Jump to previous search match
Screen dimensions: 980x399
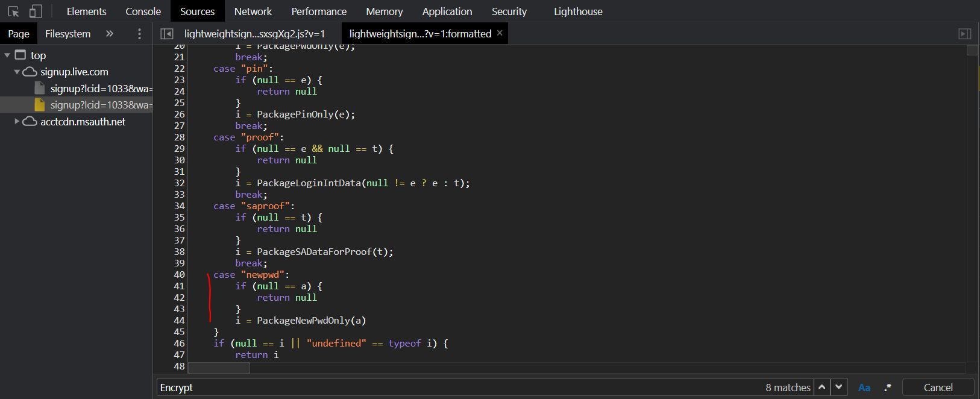click(821, 387)
